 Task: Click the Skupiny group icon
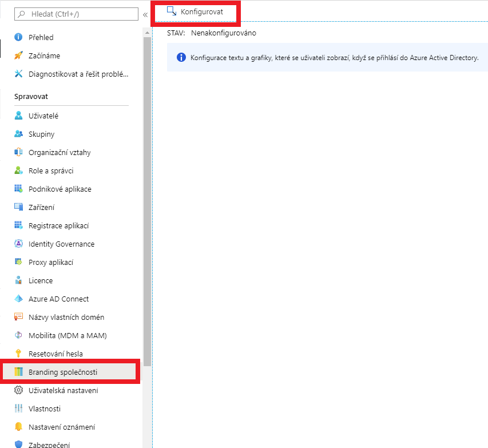[18, 134]
